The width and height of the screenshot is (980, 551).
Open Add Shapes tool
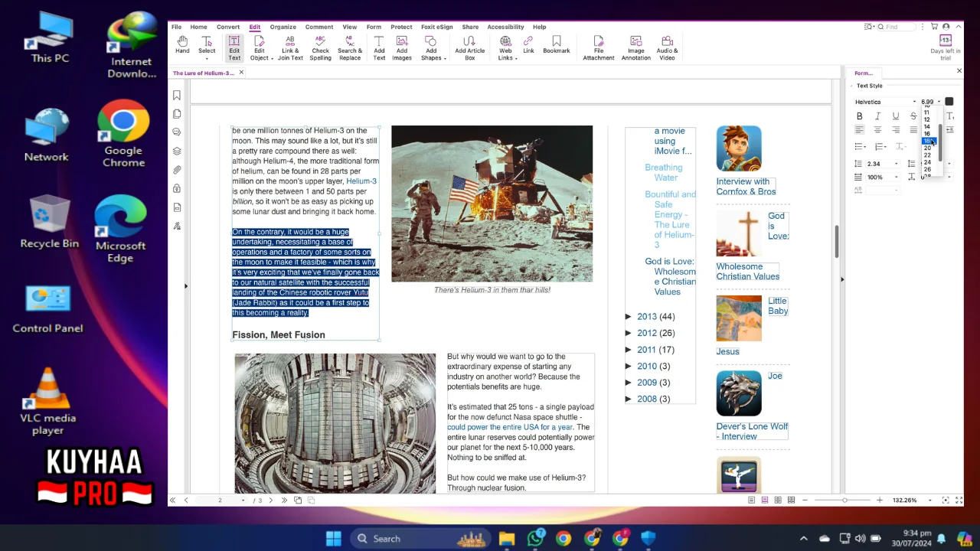tap(433, 47)
